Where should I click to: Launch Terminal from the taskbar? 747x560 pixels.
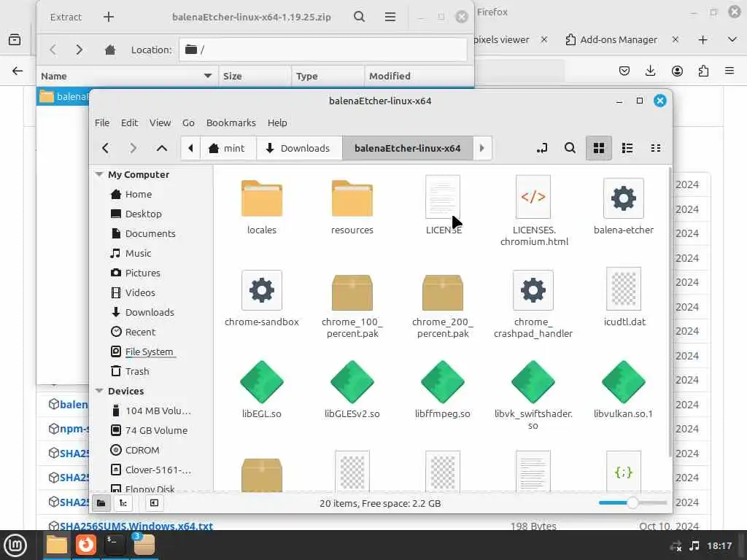point(115,545)
